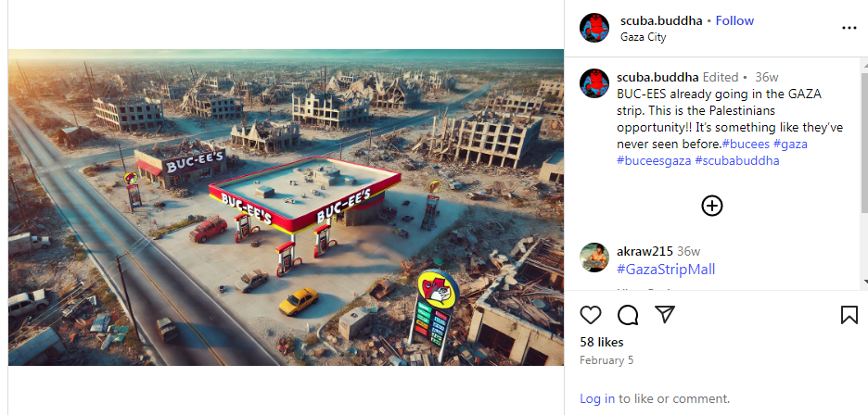
Task: Click the comments panel scrollbar
Action: (864, 138)
